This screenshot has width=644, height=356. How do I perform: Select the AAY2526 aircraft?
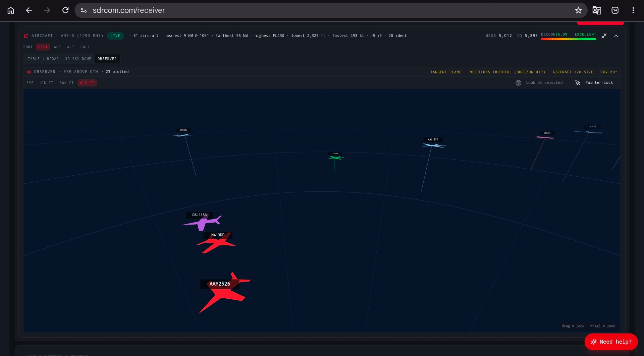(x=224, y=294)
